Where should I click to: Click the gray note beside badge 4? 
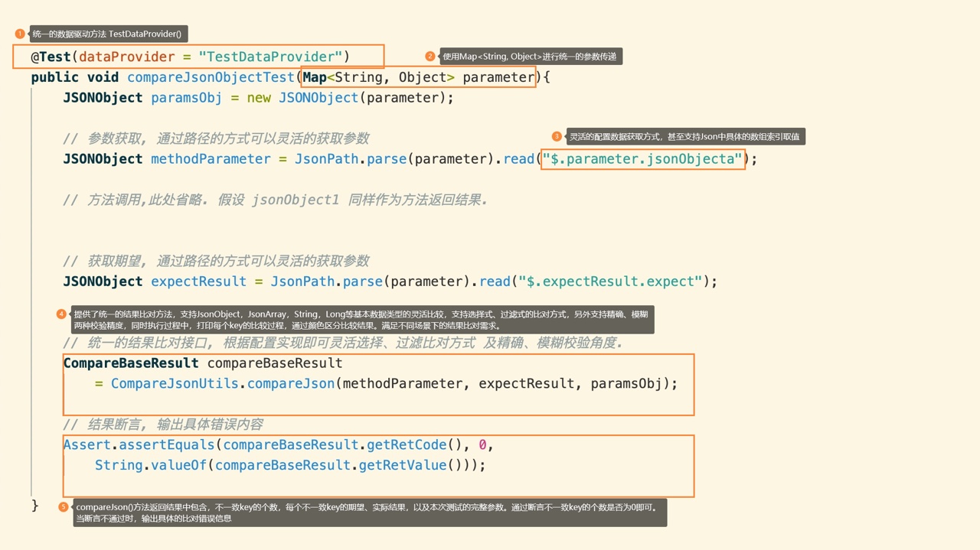(362, 320)
